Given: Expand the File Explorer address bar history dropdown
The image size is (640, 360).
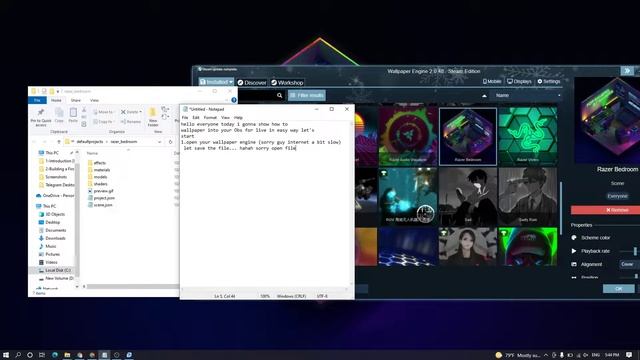Looking at the screenshot, I should click(160, 142).
